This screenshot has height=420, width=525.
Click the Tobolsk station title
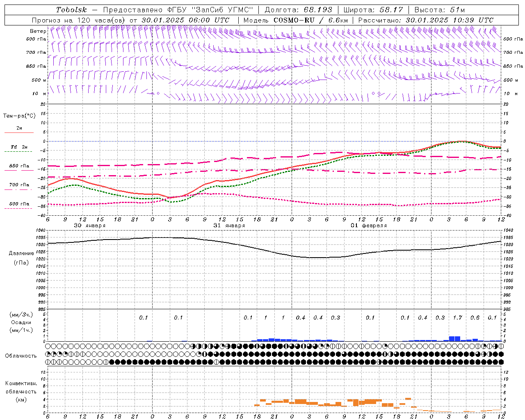(71, 10)
